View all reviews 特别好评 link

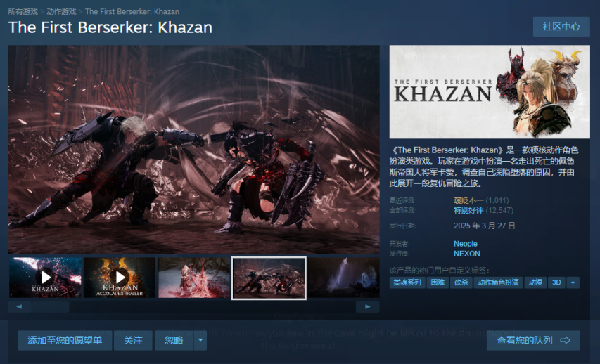(x=468, y=210)
